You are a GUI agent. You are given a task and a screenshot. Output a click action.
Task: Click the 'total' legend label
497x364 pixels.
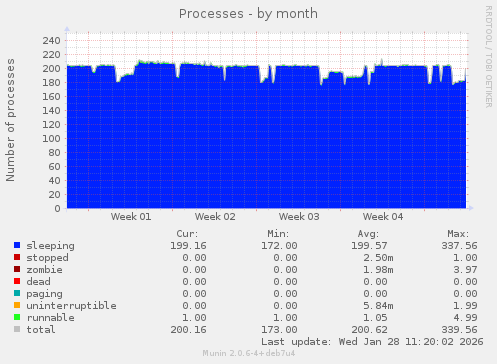point(41,330)
